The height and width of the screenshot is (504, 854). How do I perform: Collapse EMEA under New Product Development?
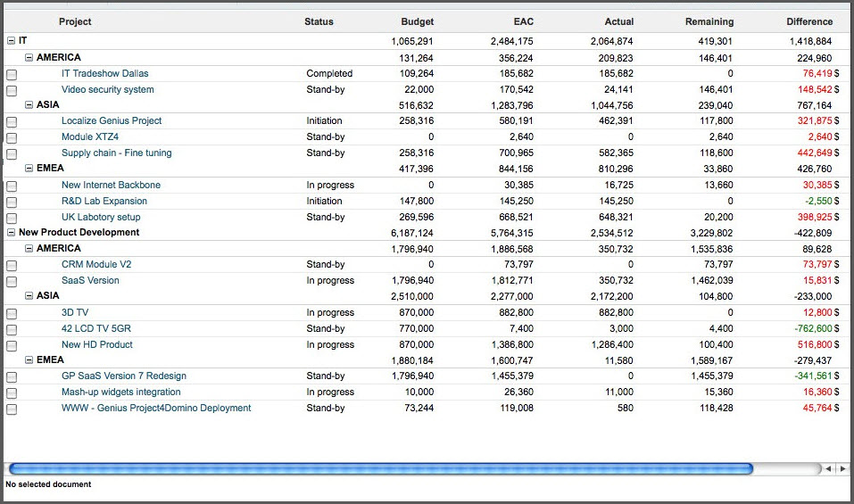click(x=29, y=359)
